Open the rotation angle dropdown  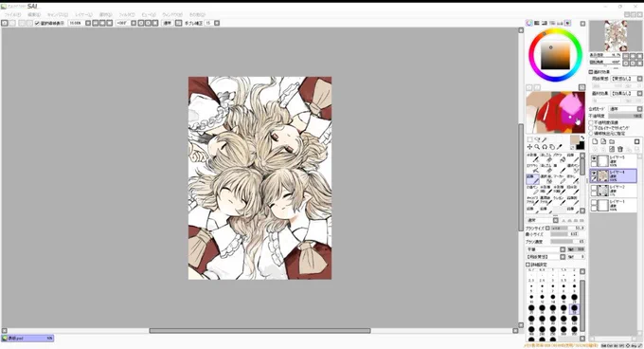[134, 23]
